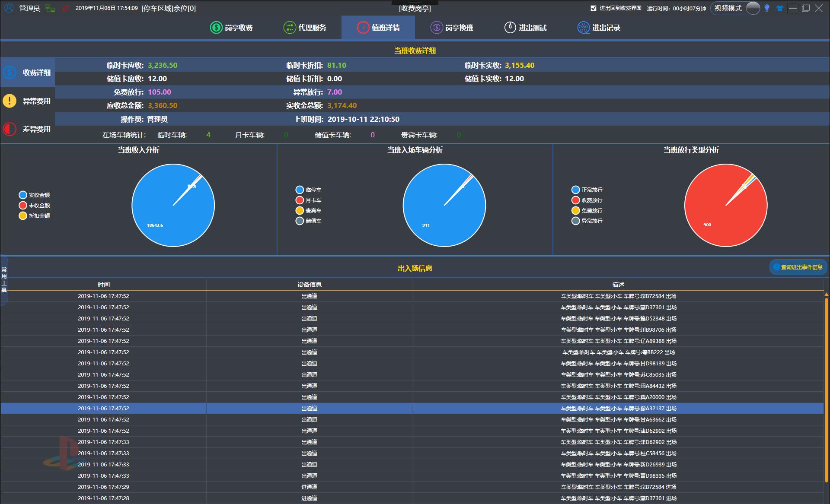Image resolution: width=830 pixels, height=504 pixels.
Task: Click the blue shirt skin theme icon
Action: pos(780,8)
